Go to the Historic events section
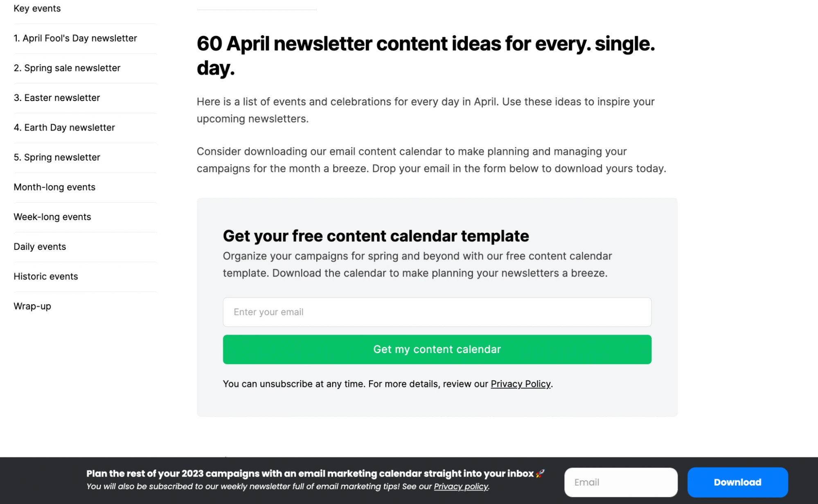The width and height of the screenshot is (818, 504). 46,277
